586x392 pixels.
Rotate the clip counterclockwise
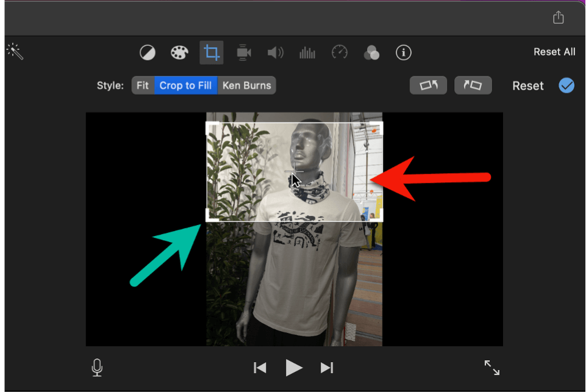428,85
